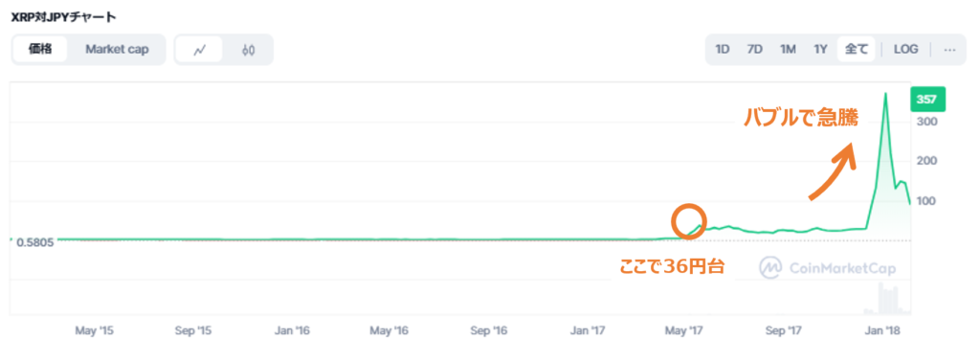Click the green 357 price tag

point(926,100)
